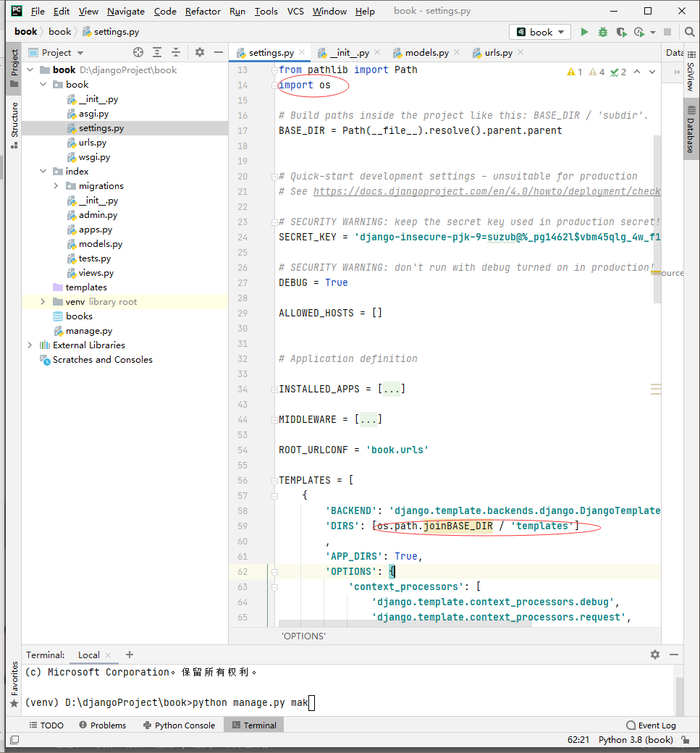Close the urls.py editor tab
Screen dimensions: 700x753
point(520,52)
